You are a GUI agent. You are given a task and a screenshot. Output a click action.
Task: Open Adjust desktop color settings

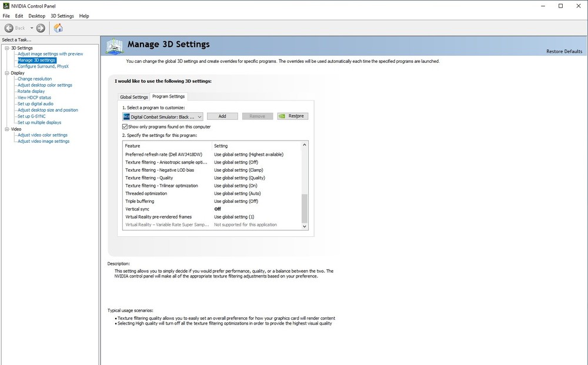coord(45,85)
